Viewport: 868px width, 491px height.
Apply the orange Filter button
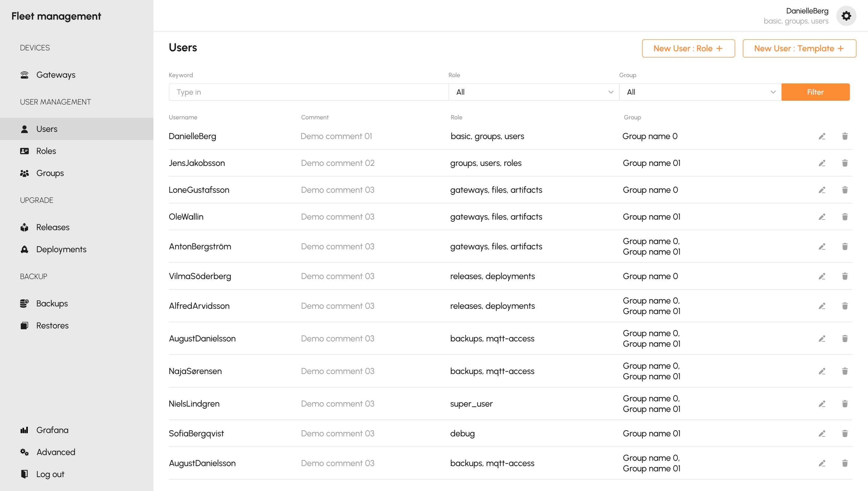coord(815,92)
